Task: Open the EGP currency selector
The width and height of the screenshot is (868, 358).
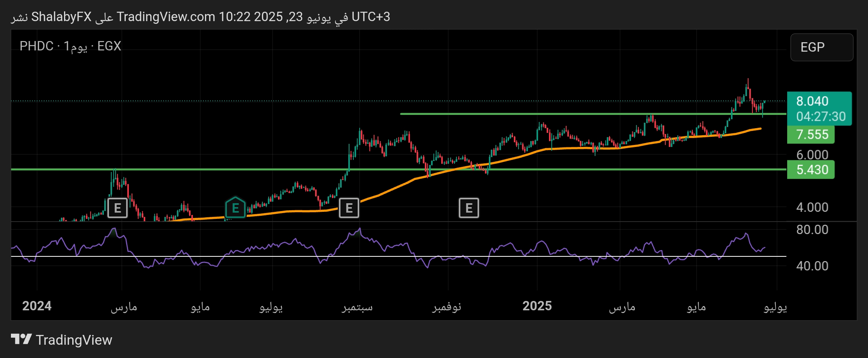Action: click(x=822, y=47)
